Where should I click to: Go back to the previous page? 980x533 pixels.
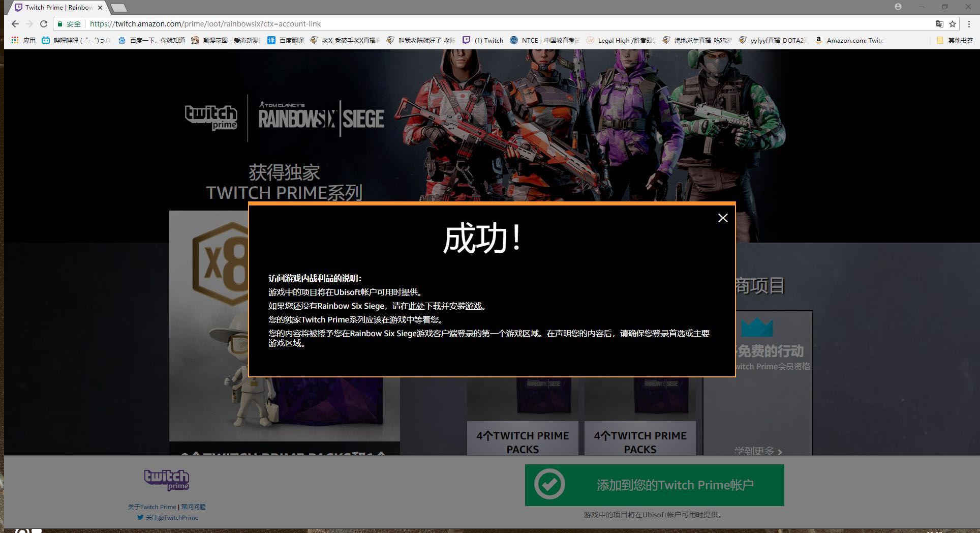(15, 24)
